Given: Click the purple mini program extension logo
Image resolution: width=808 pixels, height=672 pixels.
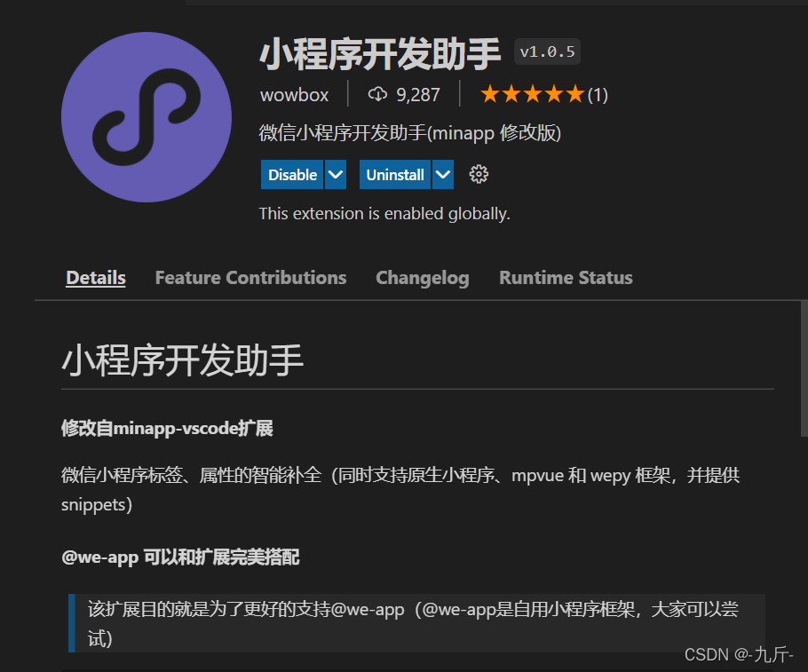Looking at the screenshot, I should tap(147, 117).
